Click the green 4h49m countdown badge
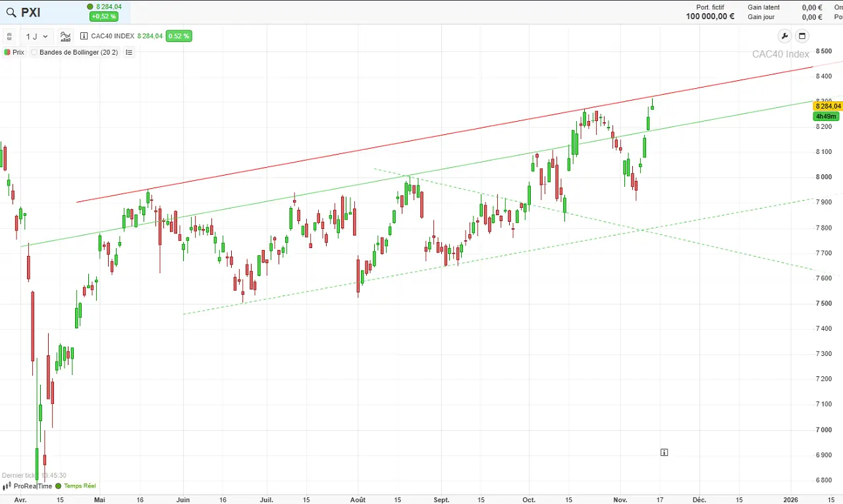The height and width of the screenshot is (504, 843). [x=826, y=116]
